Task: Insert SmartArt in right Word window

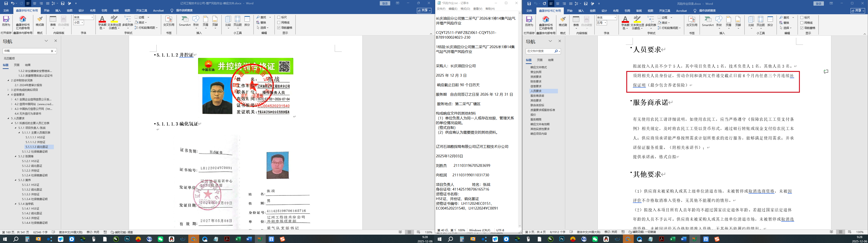Action: pyautogui.click(x=708, y=21)
